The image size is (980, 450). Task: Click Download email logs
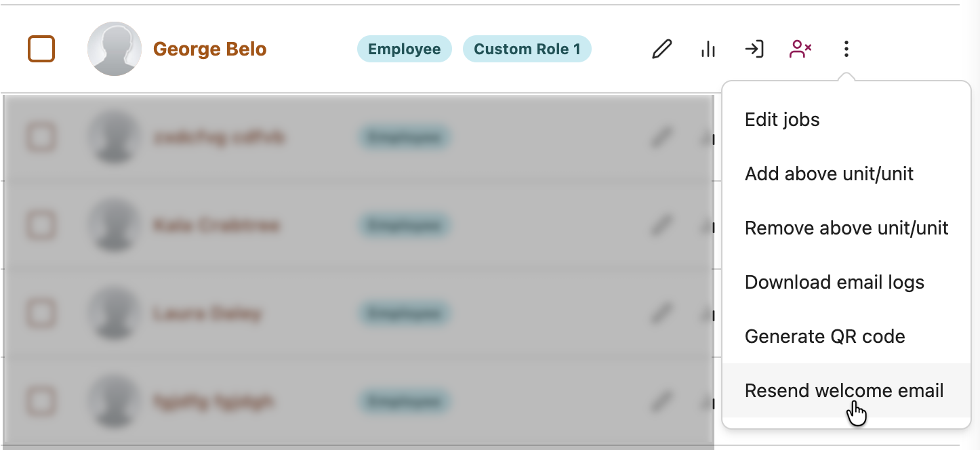(834, 283)
